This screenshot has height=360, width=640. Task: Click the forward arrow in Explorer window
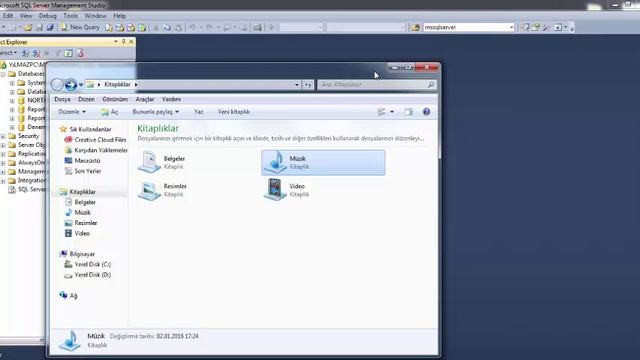tap(71, 84)
